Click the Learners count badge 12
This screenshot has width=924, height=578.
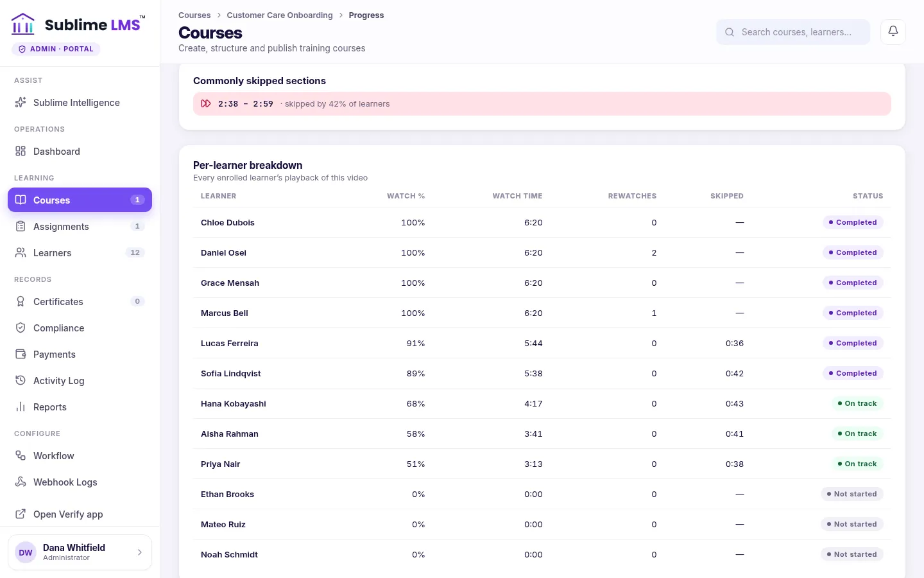point(135,252)
